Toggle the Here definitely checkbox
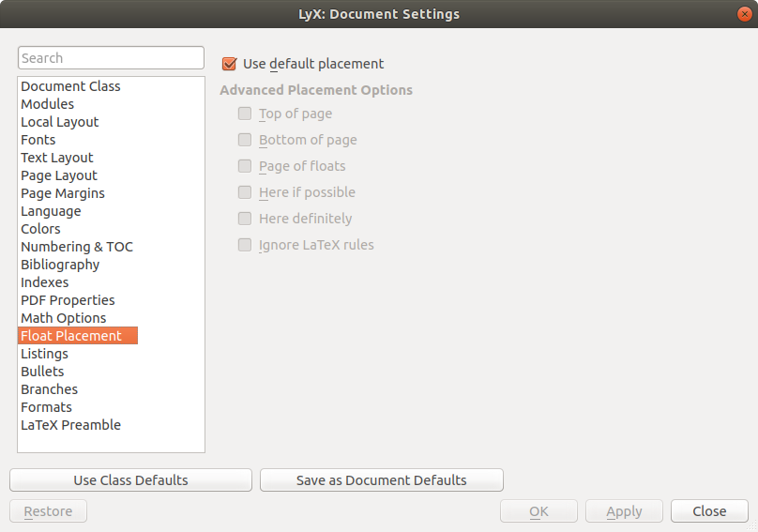This screenshot has height=532, width=758. (245, 219)
